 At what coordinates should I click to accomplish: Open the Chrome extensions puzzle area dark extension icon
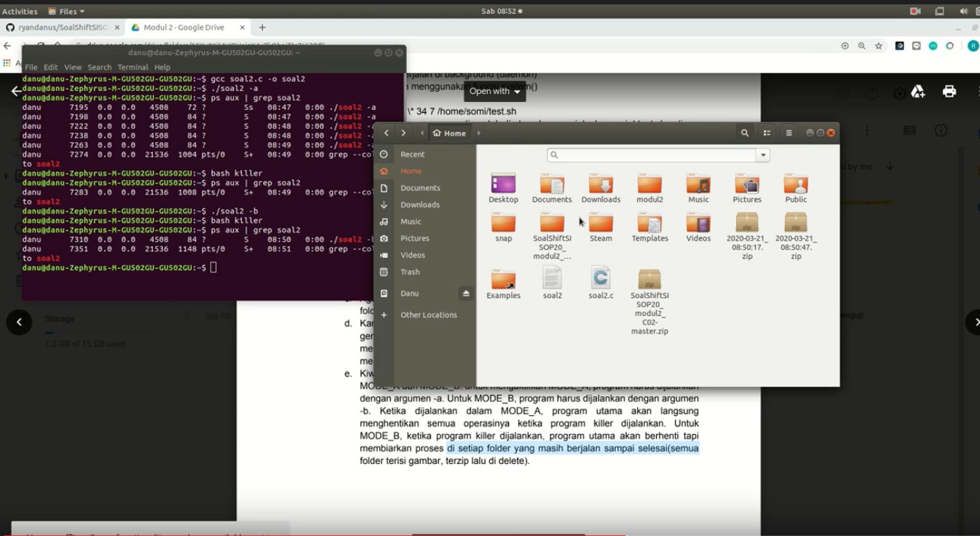(899, 44)
